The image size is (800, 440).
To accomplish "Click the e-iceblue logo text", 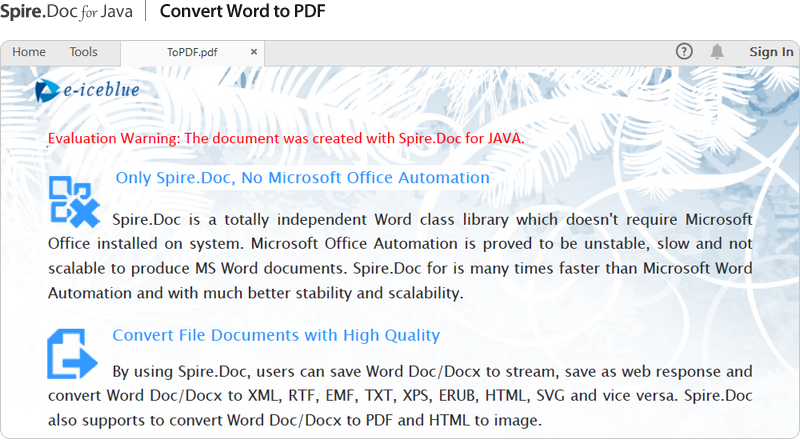I will point(101,91).
